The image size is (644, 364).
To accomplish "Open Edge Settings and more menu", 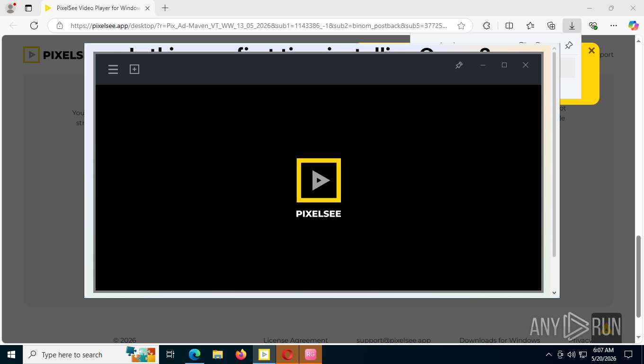I will click(614, 26).
